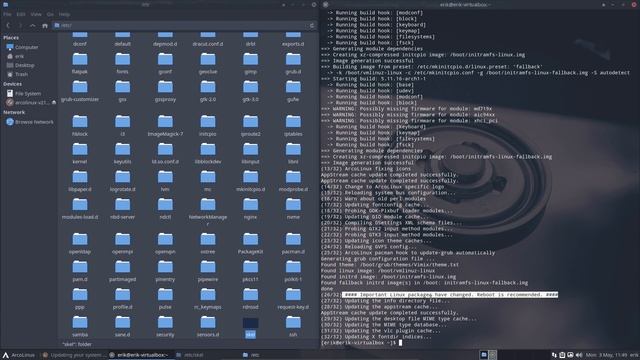This screenshot has width=640, height=360.
Task: Select the ssh folder
Action: click(293, 327)
